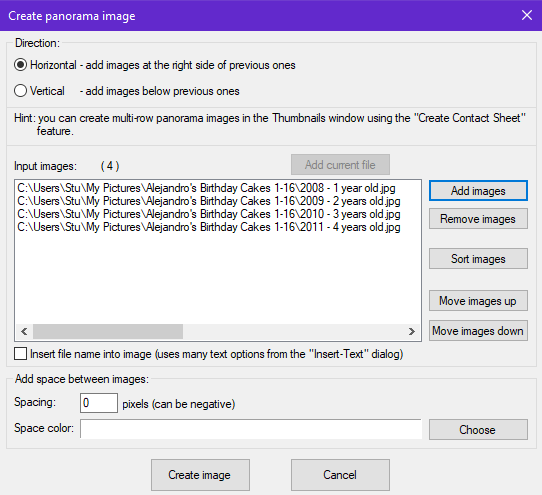This screenshot has width=542, height=495.
Task: Click the Remove images button
Action: coord(478,218)
